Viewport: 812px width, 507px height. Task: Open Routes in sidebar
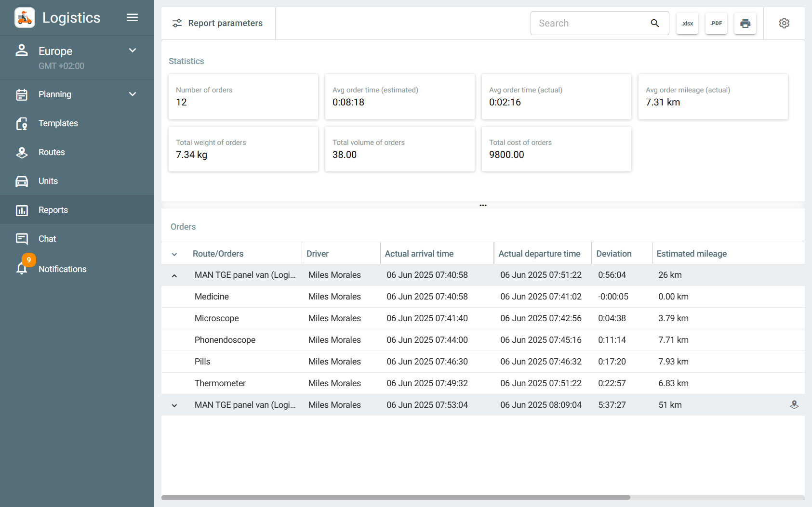(x=77, y=152)
